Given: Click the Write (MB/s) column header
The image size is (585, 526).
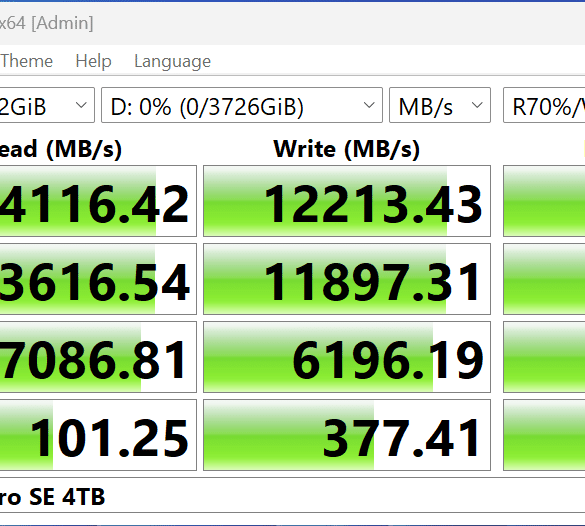Looking at the screenshot, I should 347,149.
